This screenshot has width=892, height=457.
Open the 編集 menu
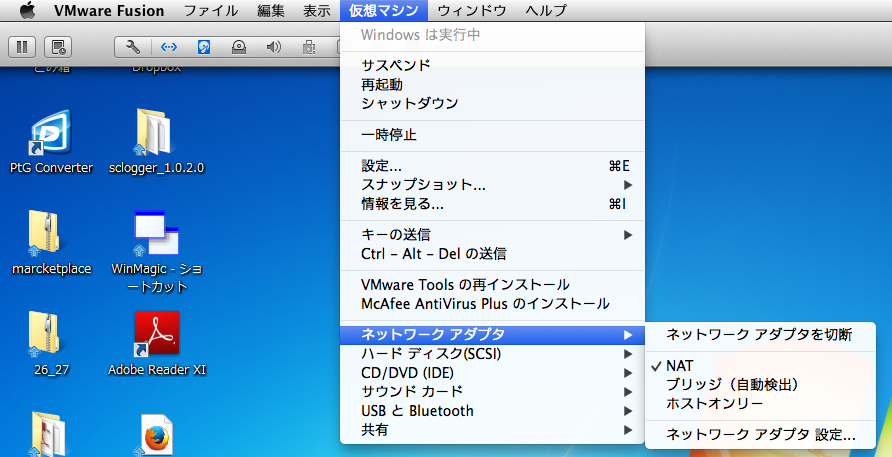click(x=271, y=10)
